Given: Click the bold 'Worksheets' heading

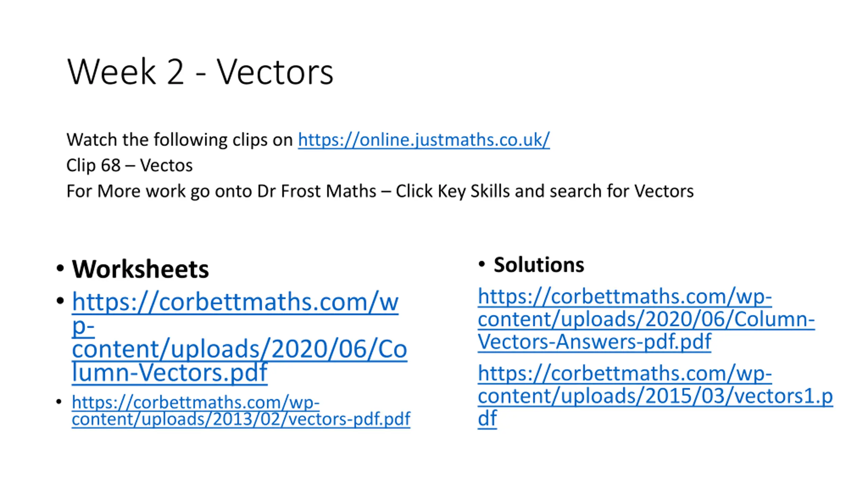Looking at the screenshot, I should [140, 269].
